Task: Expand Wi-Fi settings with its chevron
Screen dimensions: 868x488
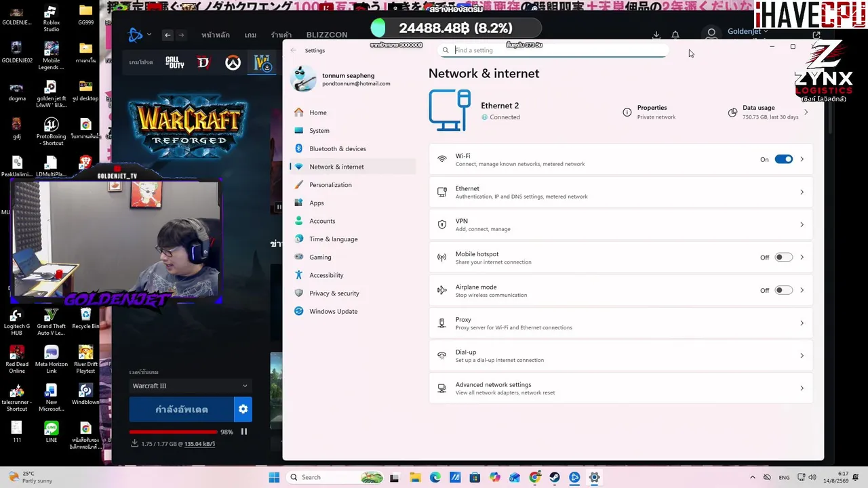Action: 802,159
